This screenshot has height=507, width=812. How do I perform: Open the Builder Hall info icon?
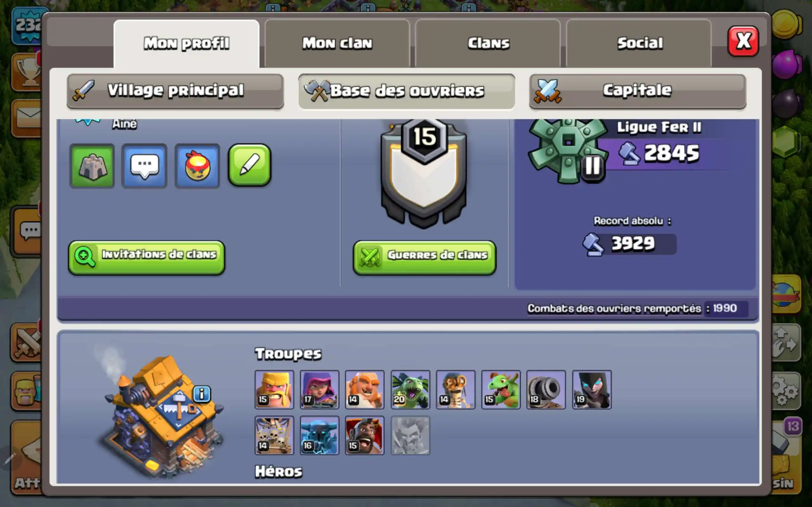pos(202,394)
